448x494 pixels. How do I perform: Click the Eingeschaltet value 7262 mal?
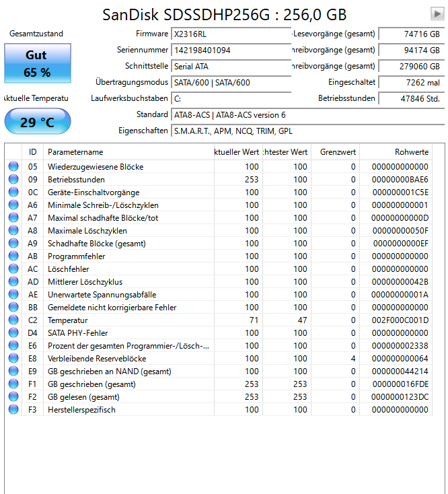click(x=411, y=83)
